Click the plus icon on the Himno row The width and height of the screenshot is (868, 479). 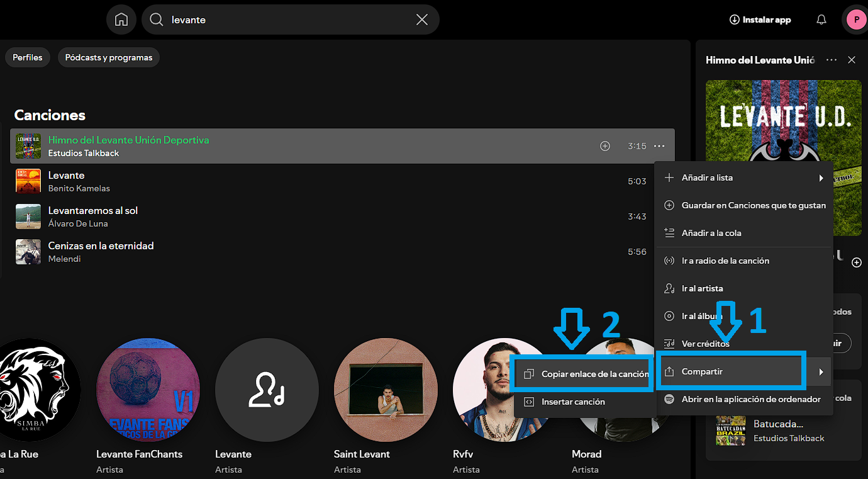click(604, 145)
